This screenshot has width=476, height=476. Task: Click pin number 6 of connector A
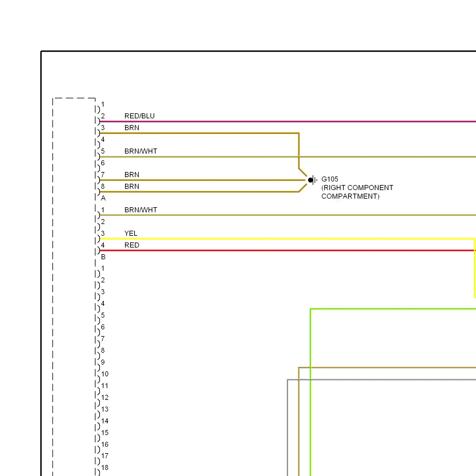pyautogui.click(x=103, y=163)
